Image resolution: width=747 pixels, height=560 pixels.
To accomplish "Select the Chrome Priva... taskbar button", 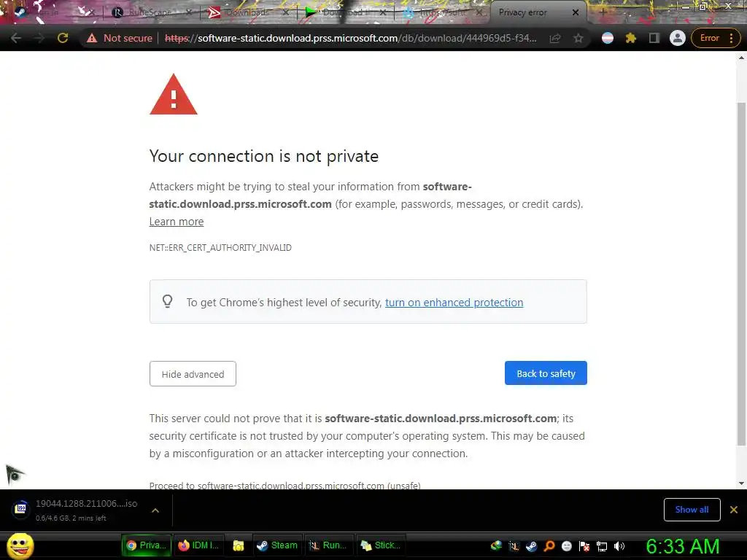I will (146, 545).
